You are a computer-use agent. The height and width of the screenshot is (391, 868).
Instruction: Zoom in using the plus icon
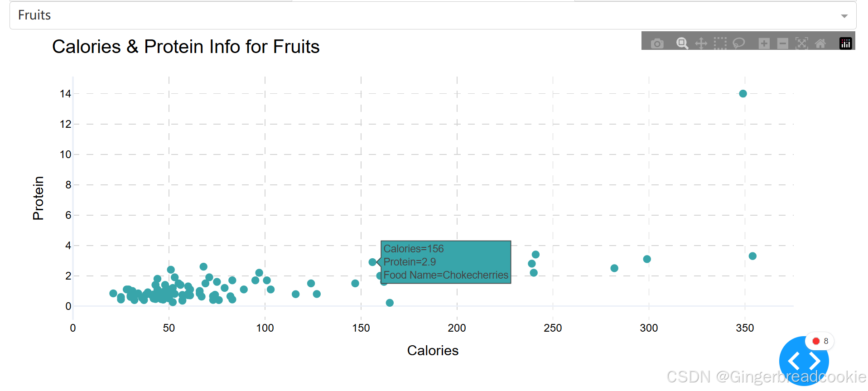(x=764, y=43)
